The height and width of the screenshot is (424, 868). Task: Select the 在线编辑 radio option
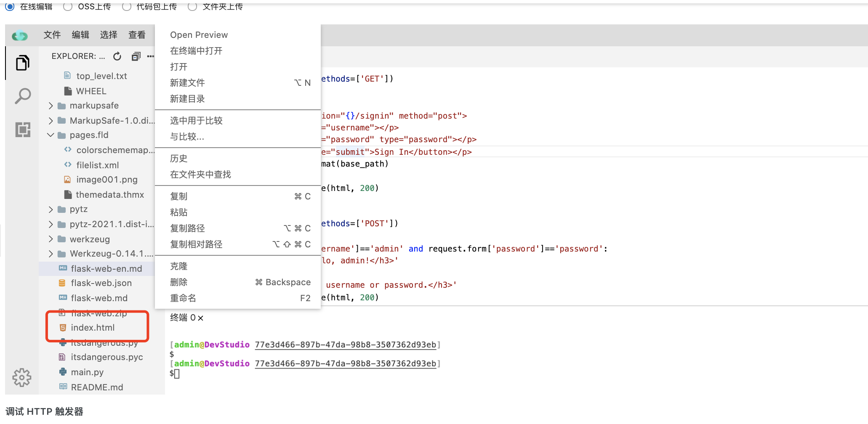[10, 6]
